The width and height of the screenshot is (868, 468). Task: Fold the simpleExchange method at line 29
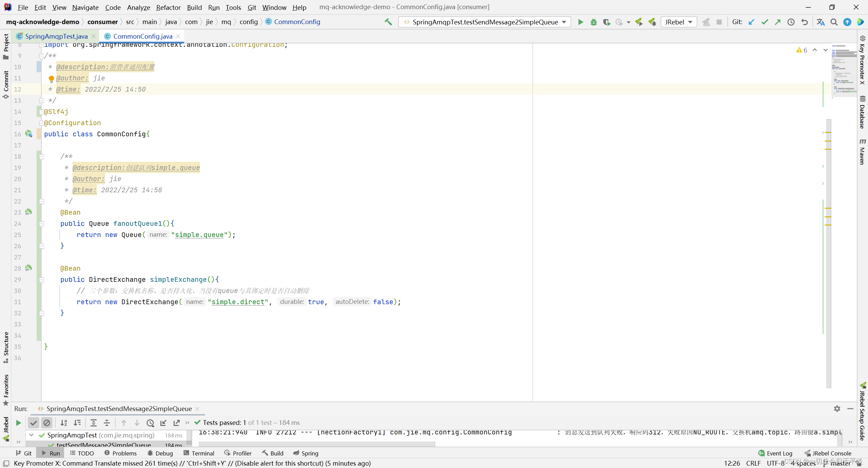tap(42, 280)
